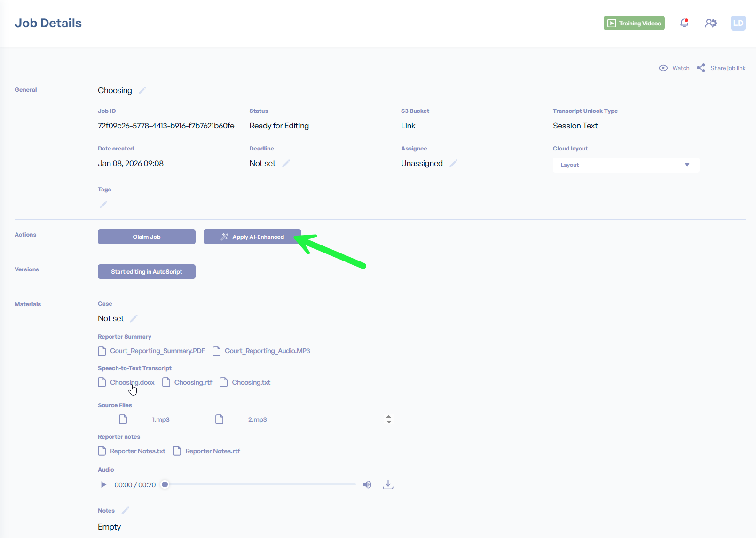Expand the Cloud layout dropdown

tap(625, 165)
